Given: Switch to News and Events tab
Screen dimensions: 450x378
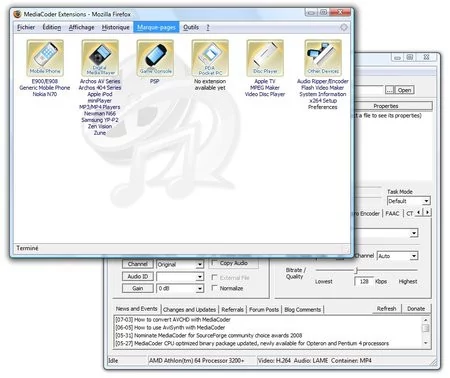Looking at the screenshot, I should pos(136,309).
